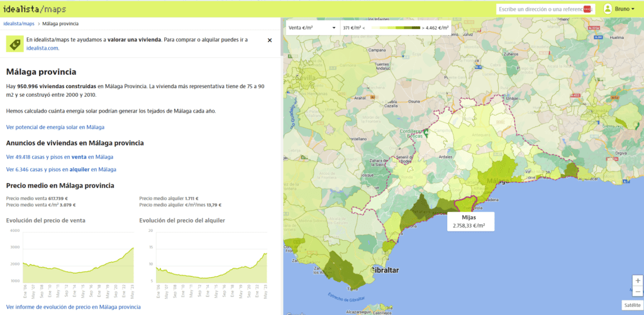The width and height of the screenshot is (644, 315).
Task: Open the Venta €/m² dropdown
Action: (x=312, y=28)
